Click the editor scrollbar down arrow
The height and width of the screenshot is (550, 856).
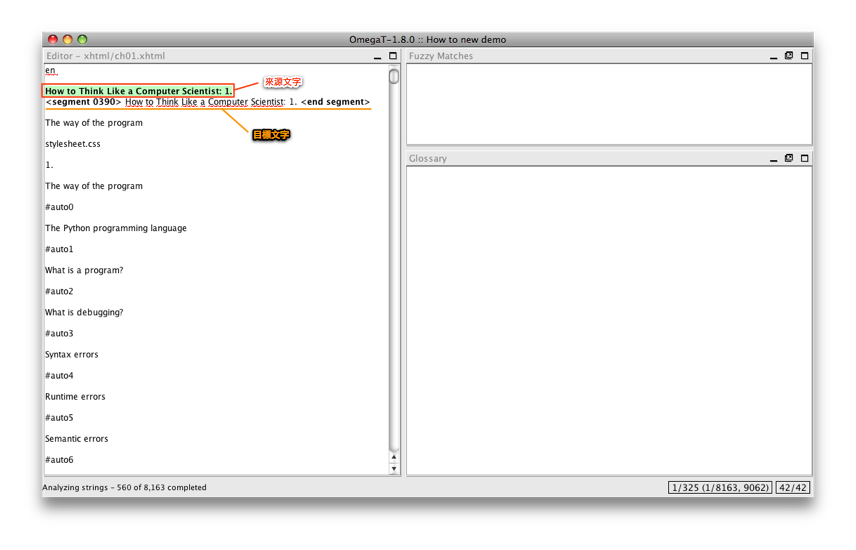[x=394, y=468]
